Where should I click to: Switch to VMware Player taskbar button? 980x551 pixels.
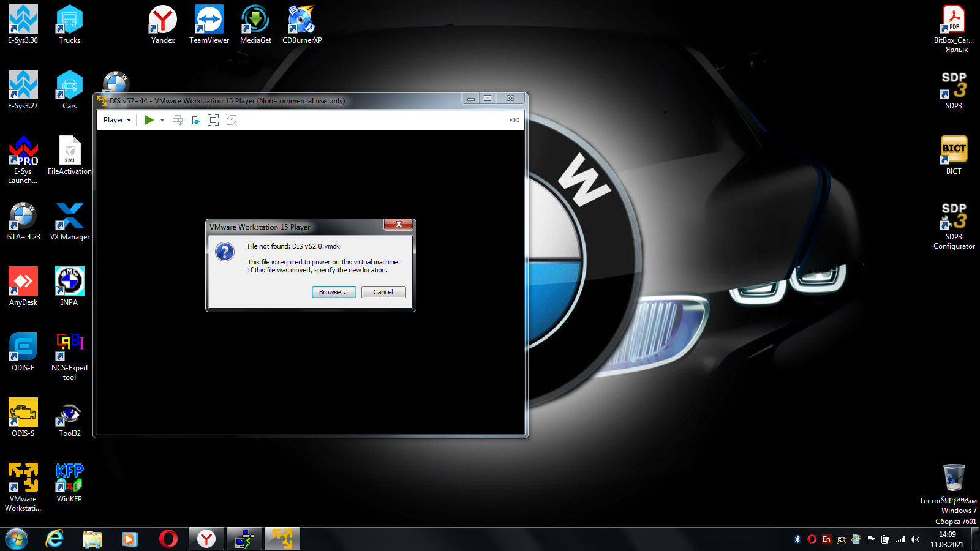[x=282, y=539]
